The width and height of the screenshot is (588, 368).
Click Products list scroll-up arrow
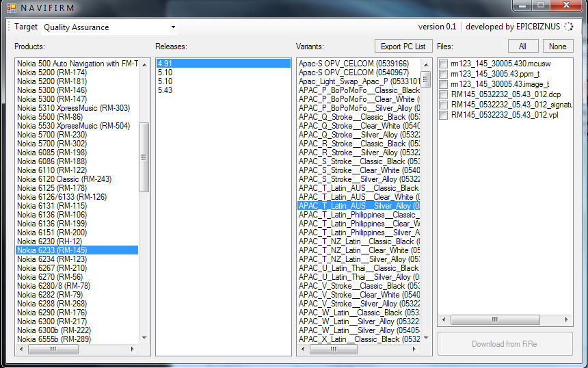144,64
